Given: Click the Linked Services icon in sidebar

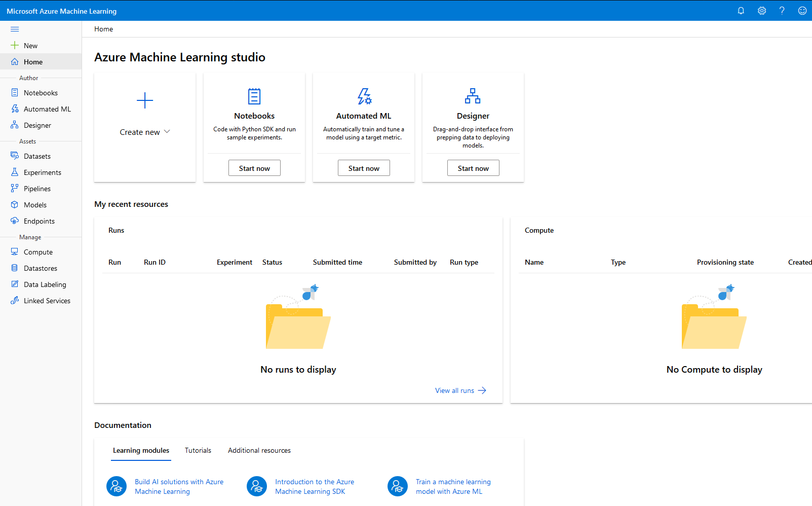Looking at the screenshot, I should [x=15, y=301].
